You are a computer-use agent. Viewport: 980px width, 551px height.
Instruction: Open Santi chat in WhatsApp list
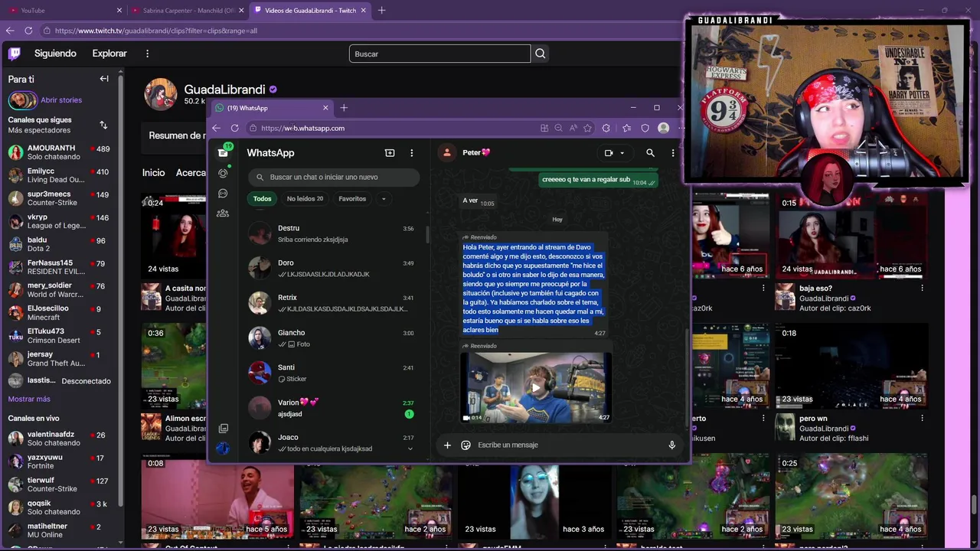tap(333, 373)
